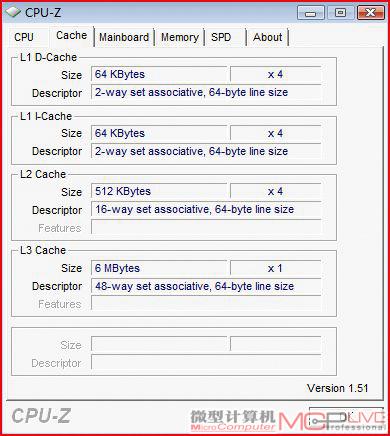Maximize the CPU-Z window
Viewport: 390px width, 436px height.
point(340,13)
